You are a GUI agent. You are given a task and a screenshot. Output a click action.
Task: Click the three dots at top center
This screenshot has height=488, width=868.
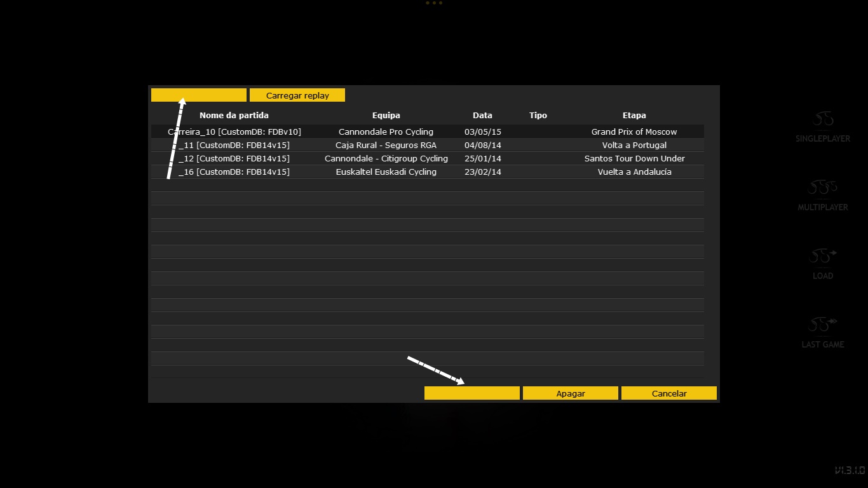pos(434,3)
